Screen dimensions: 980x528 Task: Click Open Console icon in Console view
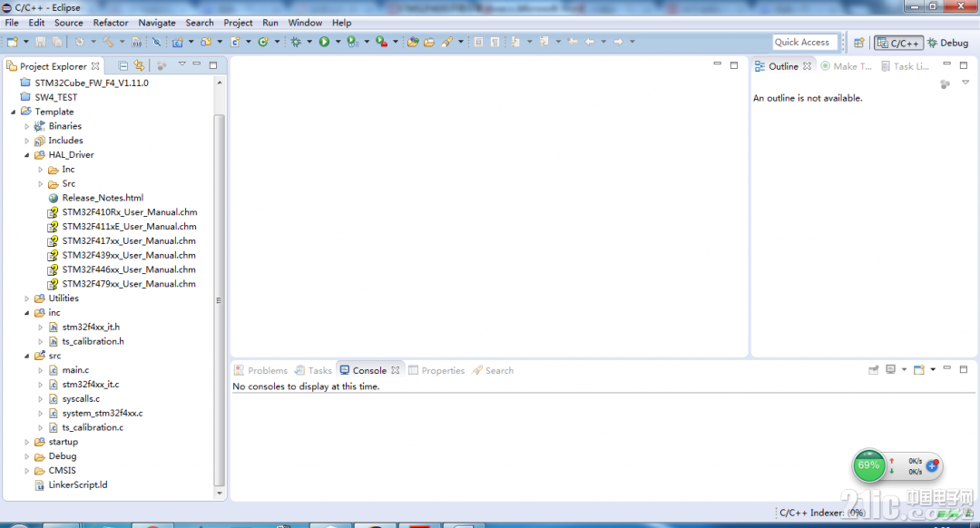coord(918,370)
